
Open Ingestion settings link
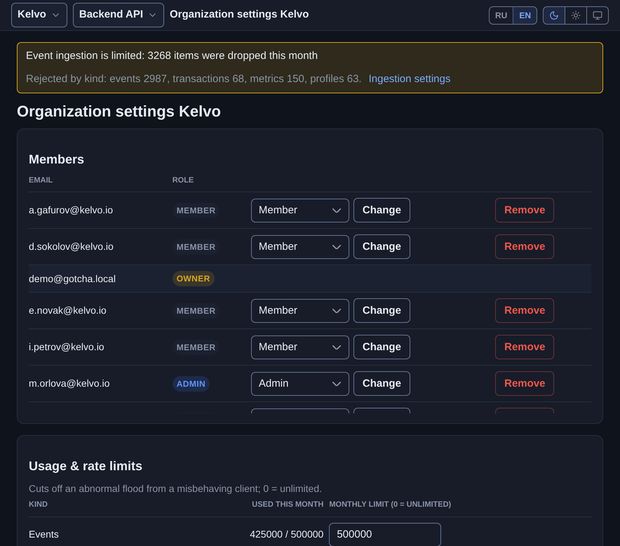coord(409,79)
